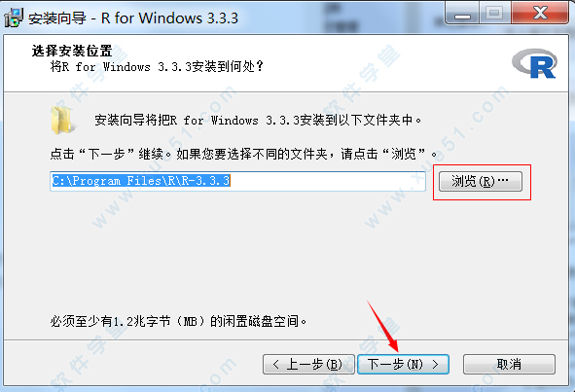Go back with the 上一步(B) button
575x392 pixels.
point(308,364)
